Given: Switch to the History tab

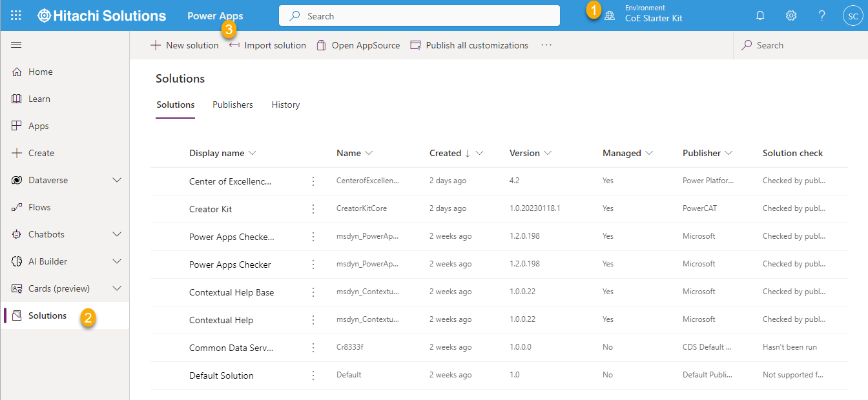Looking at the screenshot, I should [x=285, y=105].
